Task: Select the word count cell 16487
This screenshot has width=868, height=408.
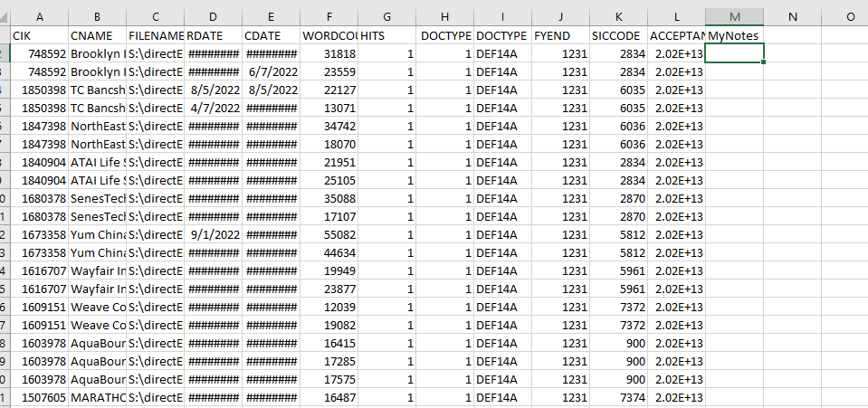Action: pos(329,397)
